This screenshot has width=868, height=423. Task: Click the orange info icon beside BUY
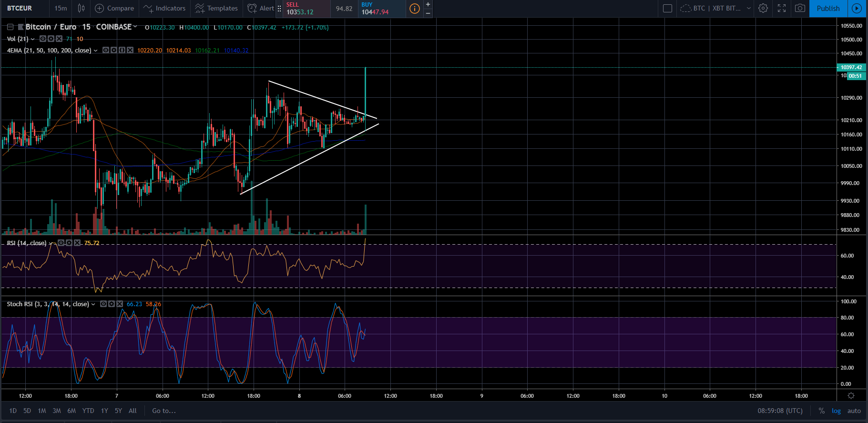415,8
